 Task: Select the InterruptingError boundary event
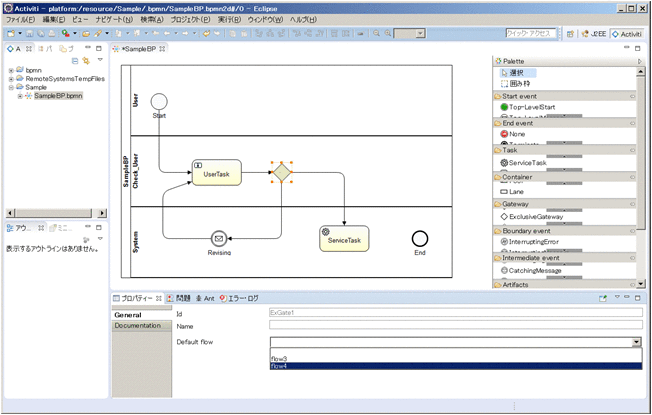pyautogui.click(x=537, y=243)
